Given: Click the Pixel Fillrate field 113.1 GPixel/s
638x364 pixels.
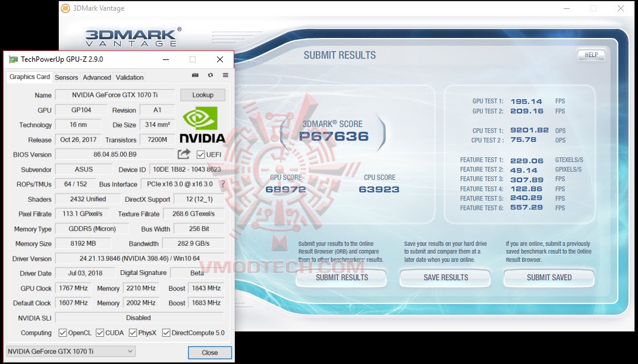Looking at the screenshot, I should [82, 214].
